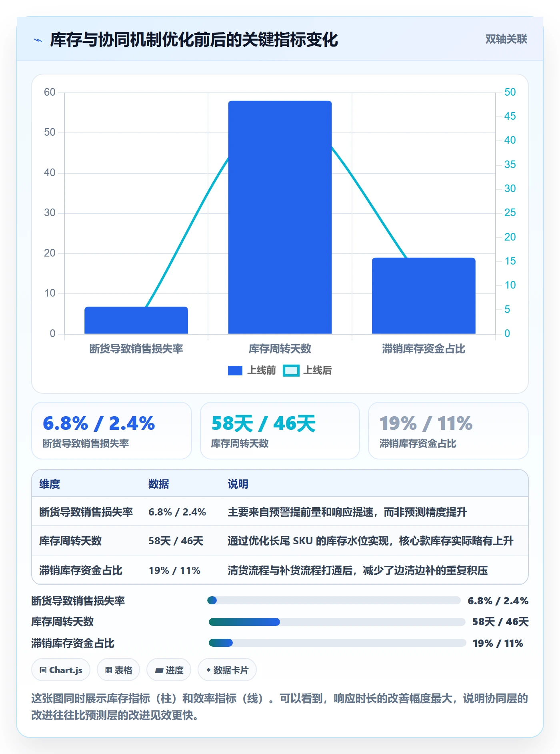Viewport: 560px width, 754px height.
Task: Select the 表格 tag chip
Action: 118,670
